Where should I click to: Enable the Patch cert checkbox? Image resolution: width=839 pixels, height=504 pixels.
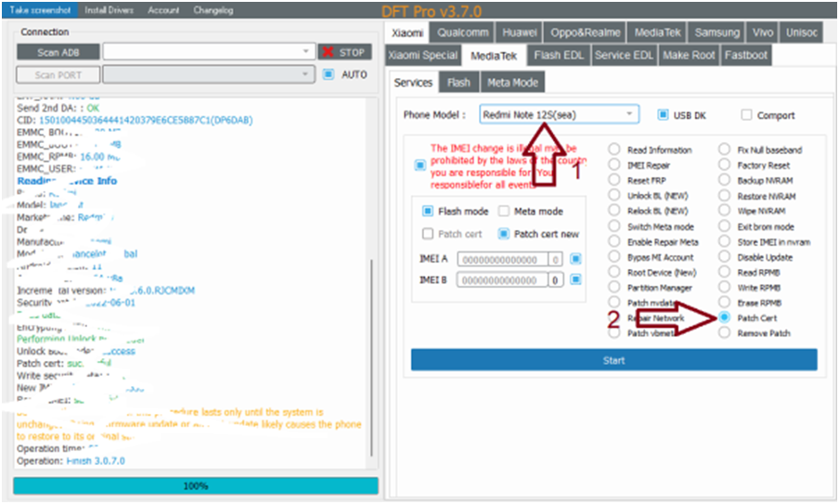428,234
